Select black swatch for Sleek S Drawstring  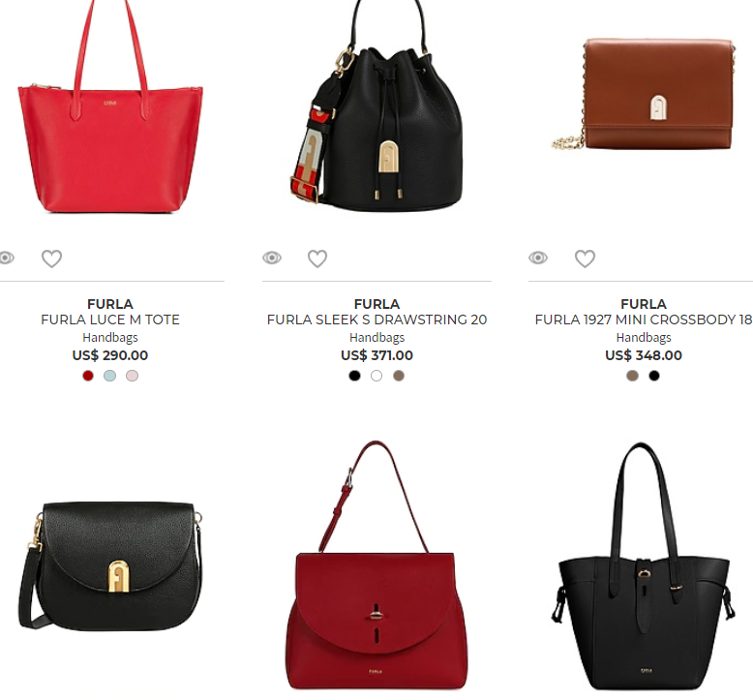tap(354, 376)
